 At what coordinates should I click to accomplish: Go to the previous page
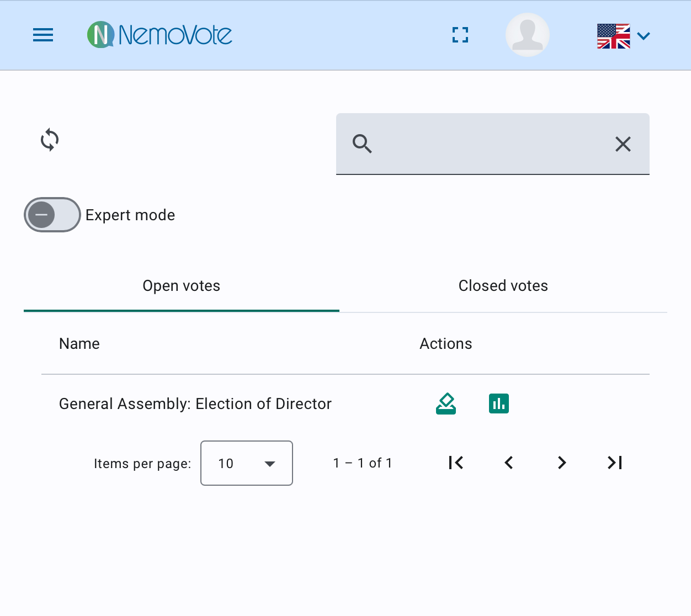click(509, 463)
